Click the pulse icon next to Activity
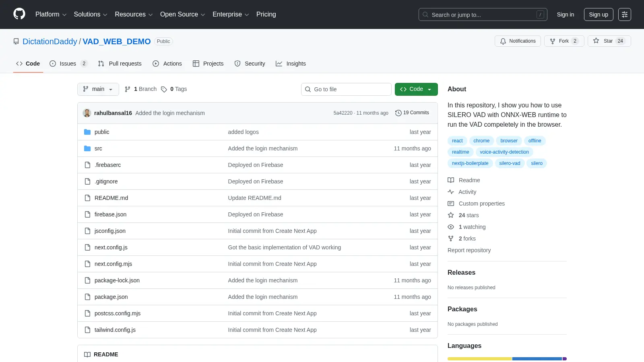 pyautogui.click(x=451, y=192)
